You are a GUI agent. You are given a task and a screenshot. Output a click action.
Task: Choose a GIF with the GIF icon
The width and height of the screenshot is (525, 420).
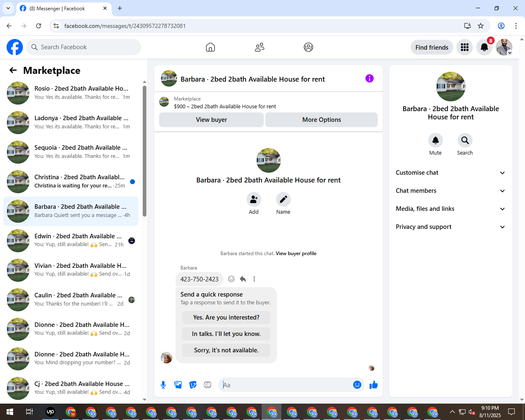tap(208, 385)
